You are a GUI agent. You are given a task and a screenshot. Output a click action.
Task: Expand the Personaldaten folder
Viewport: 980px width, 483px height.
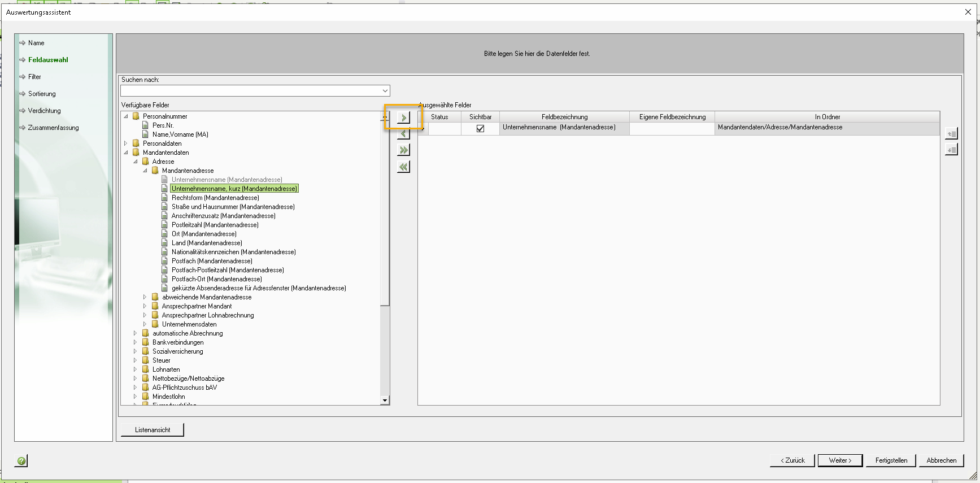click(x=126, y=143)
